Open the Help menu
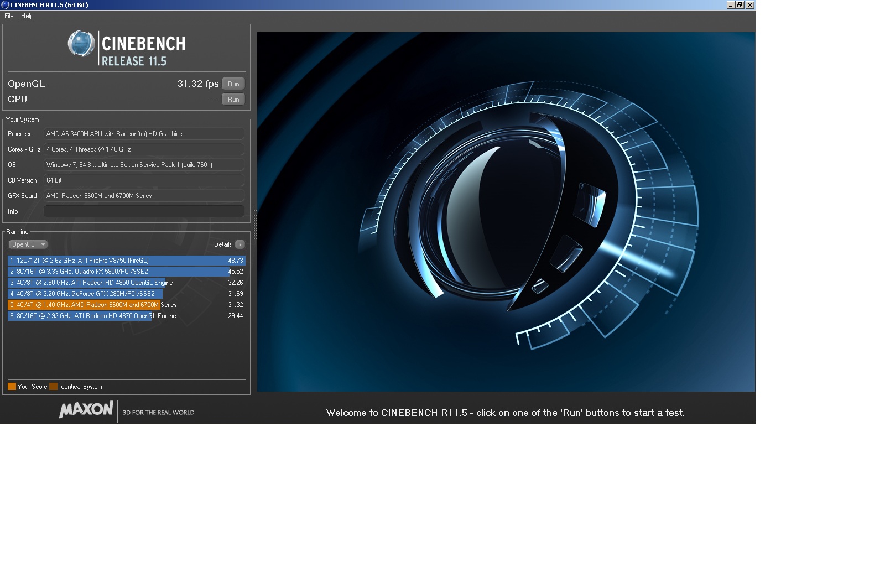Viewport: 885px width, 588px height. (27, 16)
